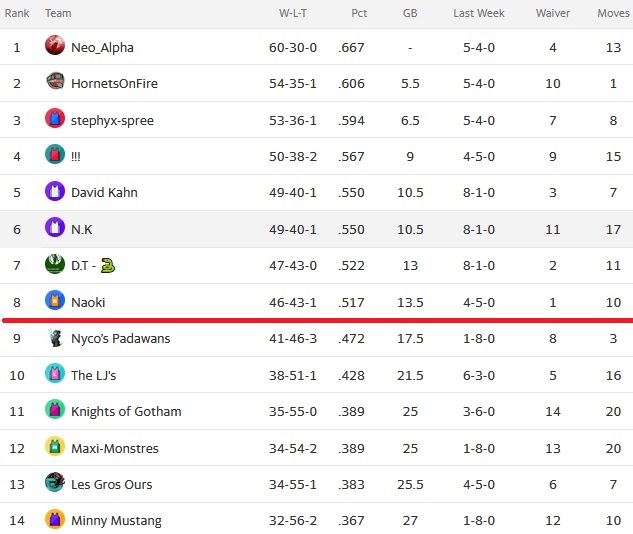Click the Les Gros Ours bear logo

click(55, 482)
